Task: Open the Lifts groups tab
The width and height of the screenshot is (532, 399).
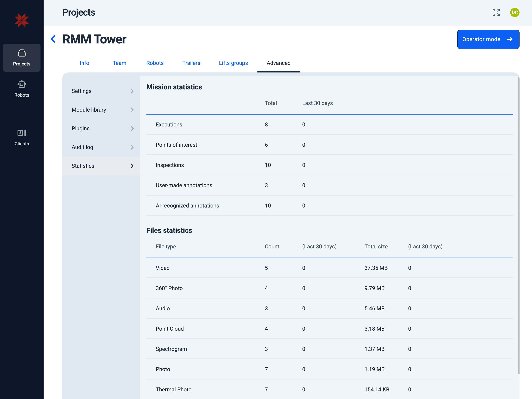Action: (233, 63)
